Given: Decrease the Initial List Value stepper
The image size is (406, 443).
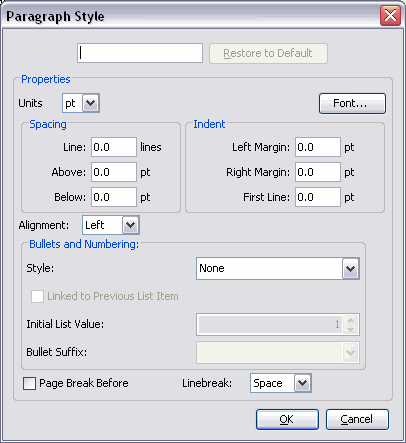Looking at the screenshot, I should point(350,329).
